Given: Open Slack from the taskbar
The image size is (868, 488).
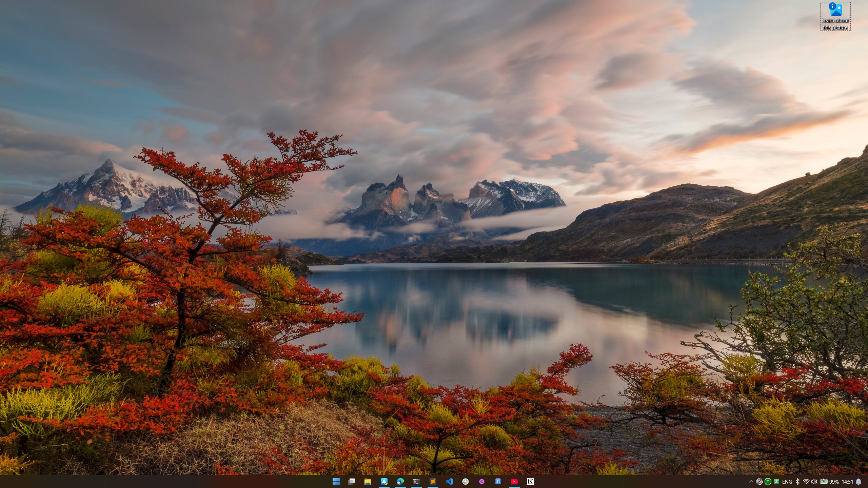Looking at the screenshot, I should click(465, 482).
